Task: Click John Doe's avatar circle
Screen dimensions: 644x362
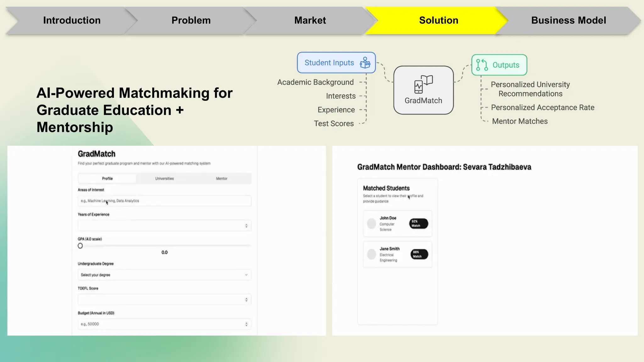Action: coord(372,223)
